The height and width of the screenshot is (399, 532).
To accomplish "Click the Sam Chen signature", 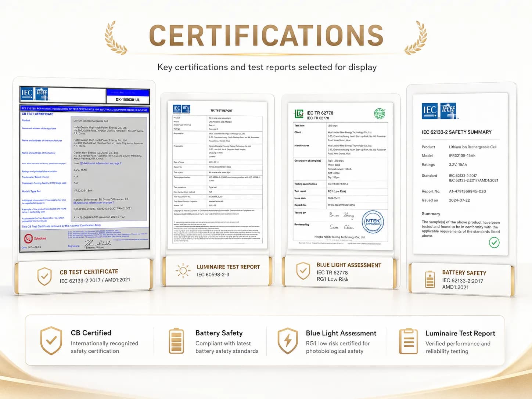I will tap(342, 227).
